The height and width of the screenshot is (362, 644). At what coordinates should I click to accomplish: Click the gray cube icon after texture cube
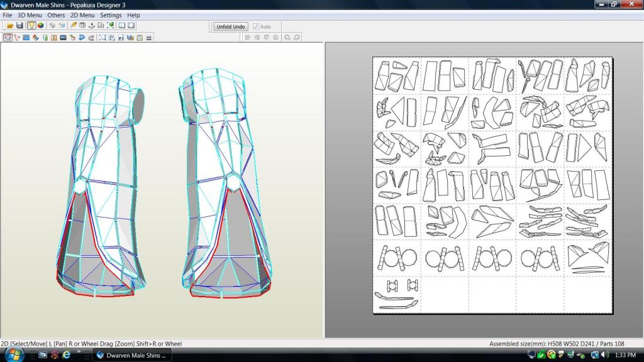(x=52, y=25)
